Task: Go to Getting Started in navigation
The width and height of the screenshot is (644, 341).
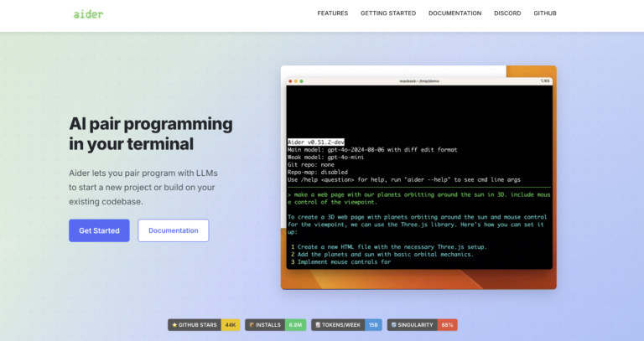Action: click(388, 13)
